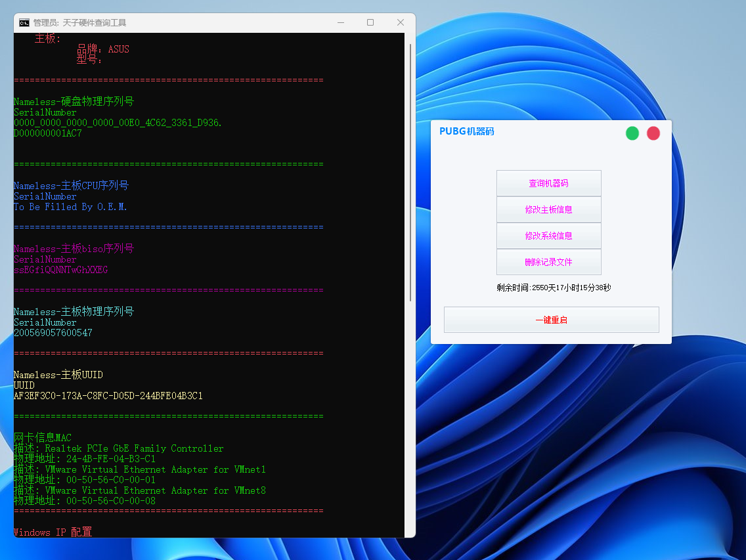The width and height of the screenshot is (746, 560).
Task: Click the 剩余时间 remaining time label
Action: [x=554, y=288]
